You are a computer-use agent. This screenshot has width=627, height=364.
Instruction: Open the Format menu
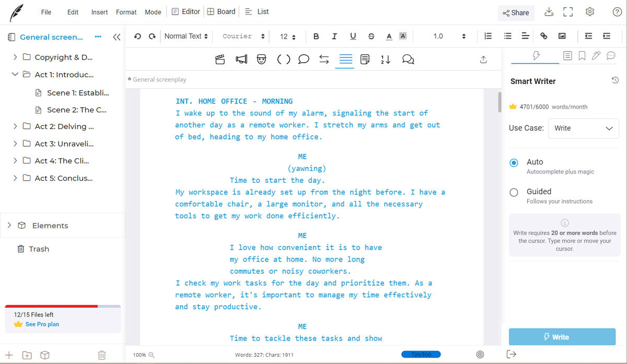(126, 11)
